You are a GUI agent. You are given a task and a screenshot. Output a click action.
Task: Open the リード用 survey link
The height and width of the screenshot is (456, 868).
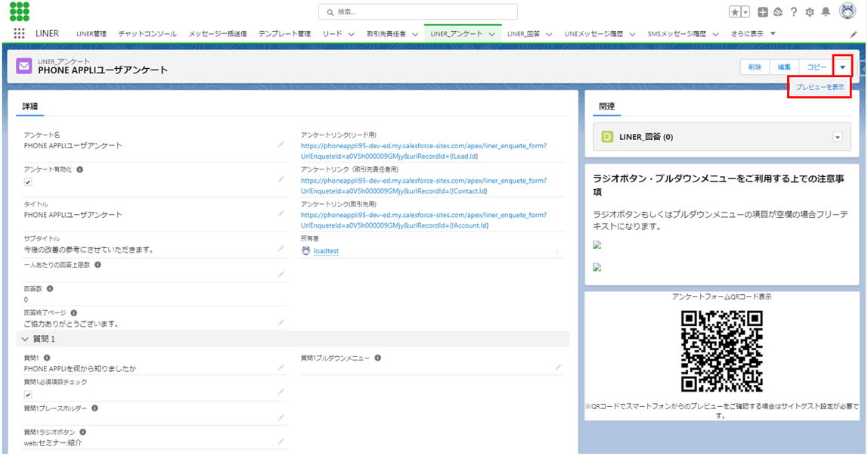click(423, 151)
